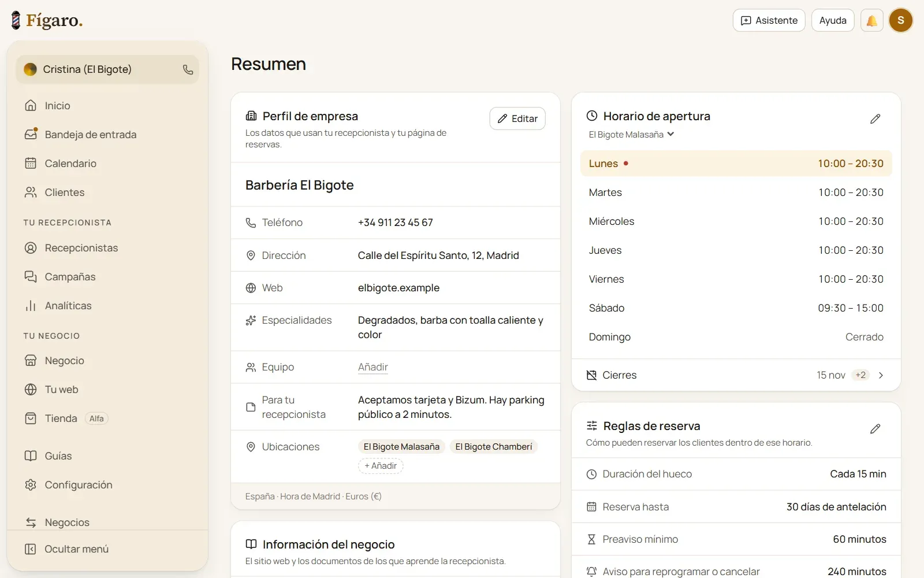Click the clock icon beside Duración del hueco
The image size is (924, 578).
(x=591, y=474)
